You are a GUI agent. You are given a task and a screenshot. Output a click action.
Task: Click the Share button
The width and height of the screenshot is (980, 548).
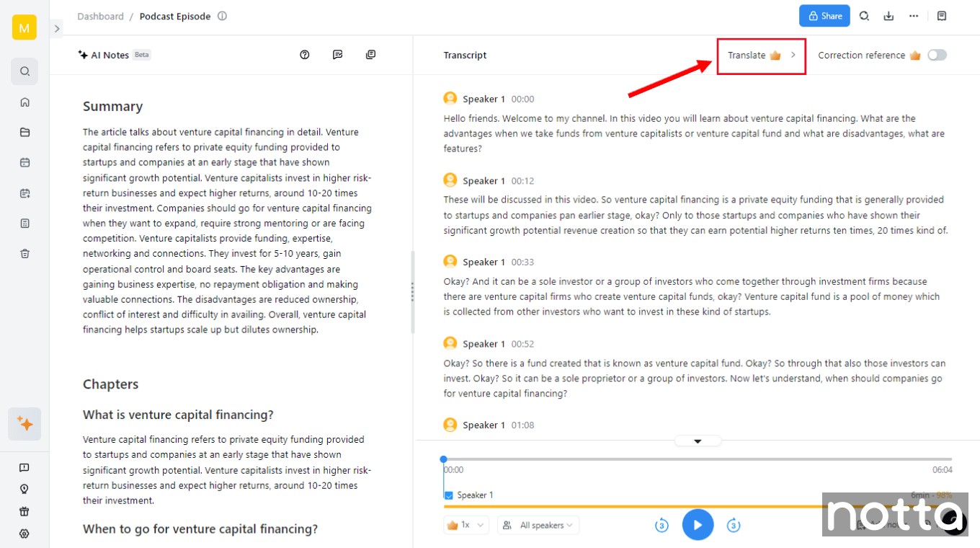pyautogui.click(x=824, y=15)
